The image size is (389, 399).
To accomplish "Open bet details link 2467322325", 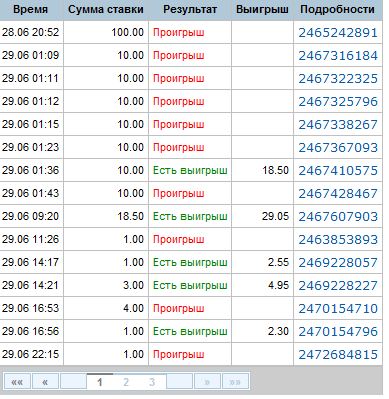I will coord(338,79).
